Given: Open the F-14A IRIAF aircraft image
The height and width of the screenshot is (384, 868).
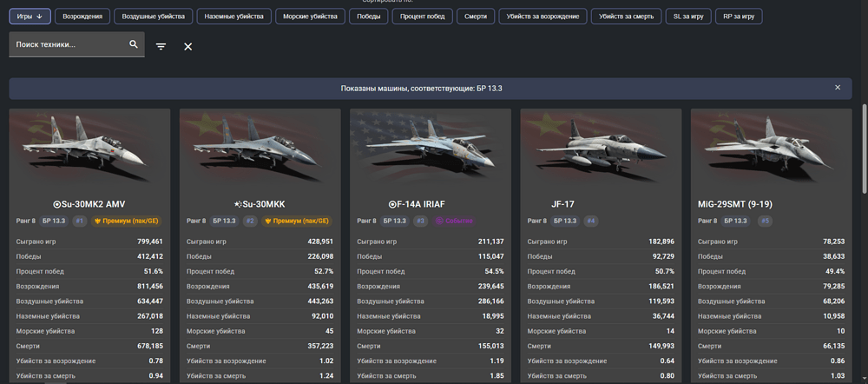Looking at the screenshot, I should click(x=431, y=148).
